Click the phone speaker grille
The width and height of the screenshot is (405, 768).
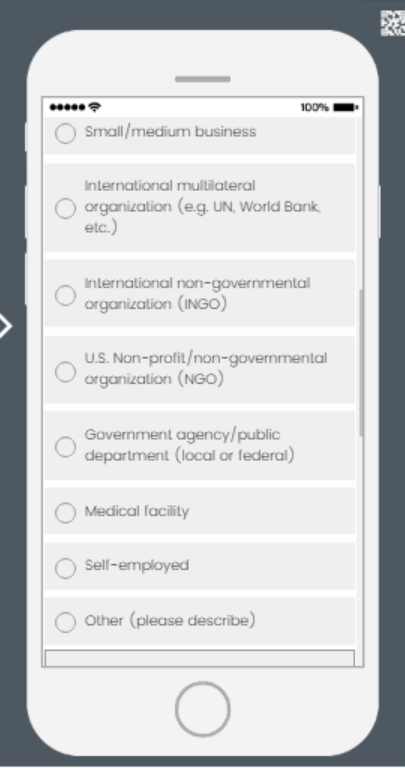tap(203, 79)
